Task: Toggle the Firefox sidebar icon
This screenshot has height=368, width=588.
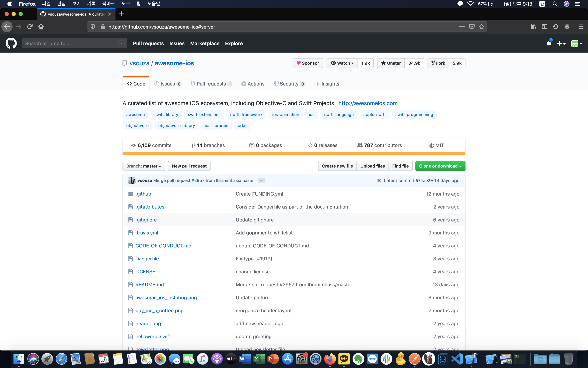Action: 544,26
